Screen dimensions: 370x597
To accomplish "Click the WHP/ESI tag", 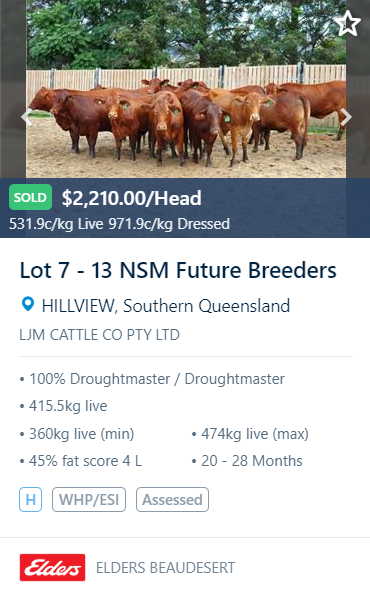I will tap(89, 500).
